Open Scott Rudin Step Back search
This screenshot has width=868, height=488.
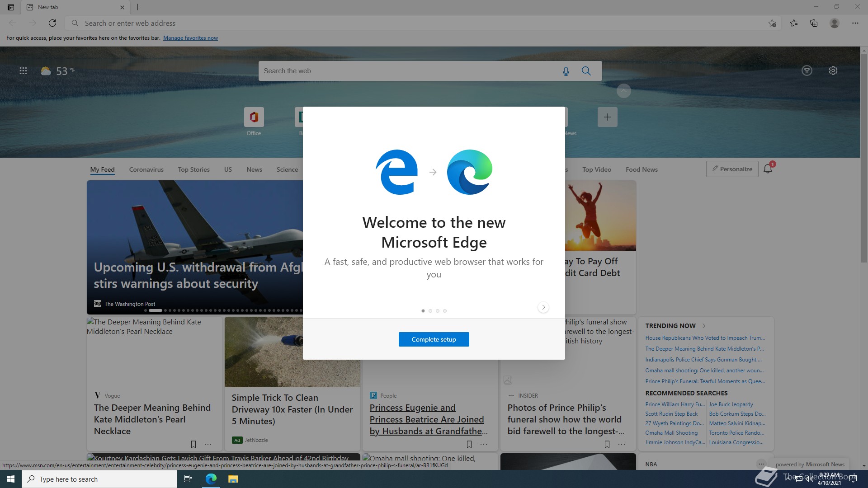coord(671,414)
